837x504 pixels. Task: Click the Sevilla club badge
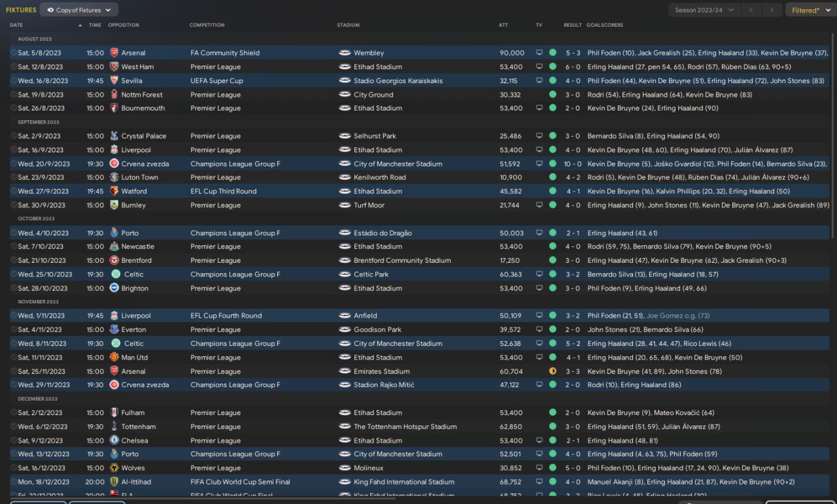(114, 80)
